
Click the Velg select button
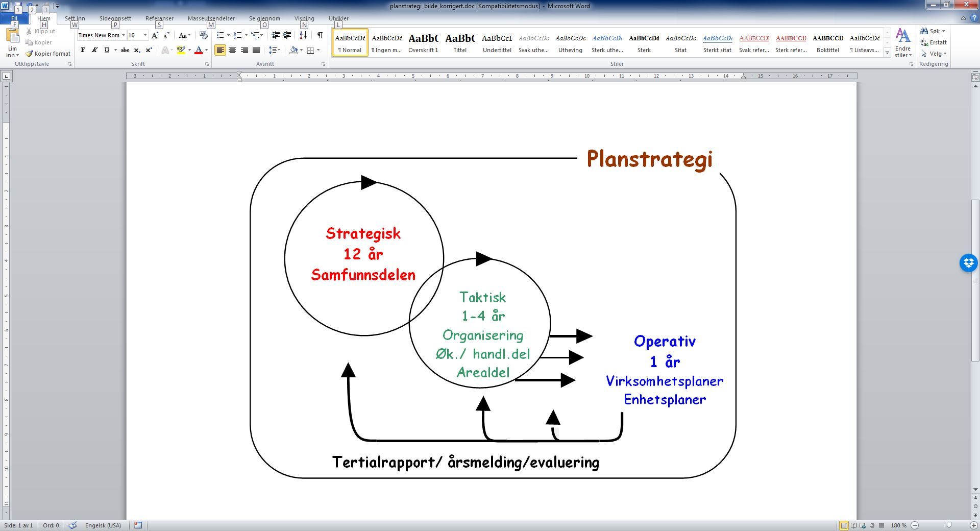click(x=934, y=54)
